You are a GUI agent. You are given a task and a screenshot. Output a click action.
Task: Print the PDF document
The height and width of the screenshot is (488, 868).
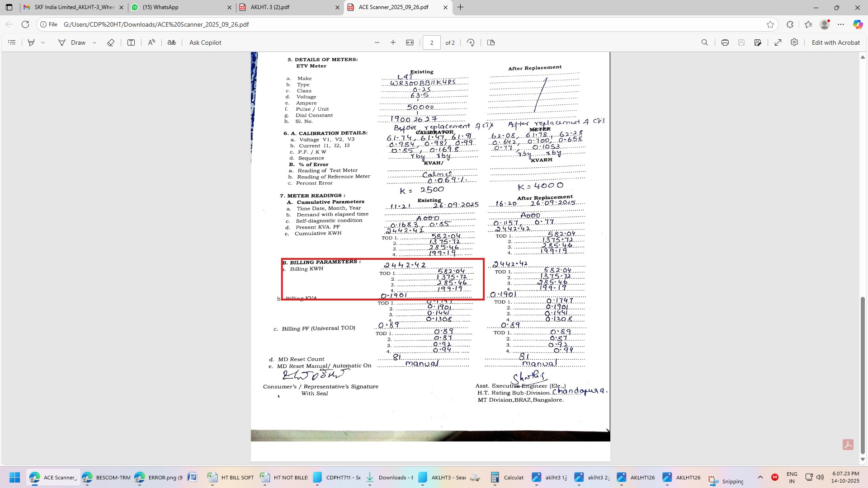pyautogui.click(x=725, y=42)
